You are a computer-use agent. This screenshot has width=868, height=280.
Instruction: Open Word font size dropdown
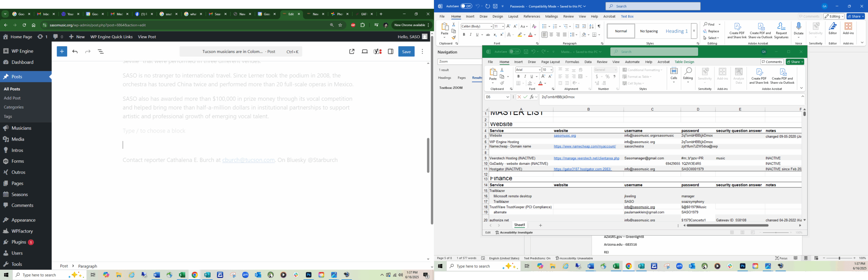503,26
